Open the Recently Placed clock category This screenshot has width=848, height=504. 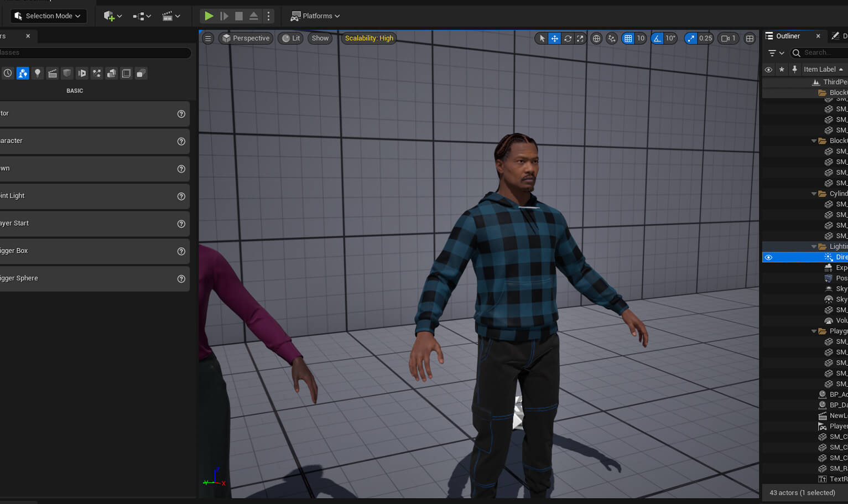tap(8, 73)
